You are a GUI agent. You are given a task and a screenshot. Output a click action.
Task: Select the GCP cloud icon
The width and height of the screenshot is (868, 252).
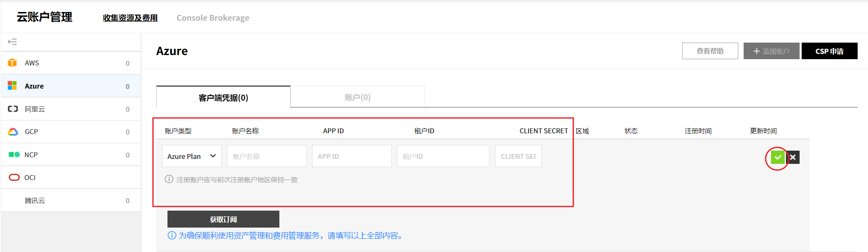coord(13,132)
